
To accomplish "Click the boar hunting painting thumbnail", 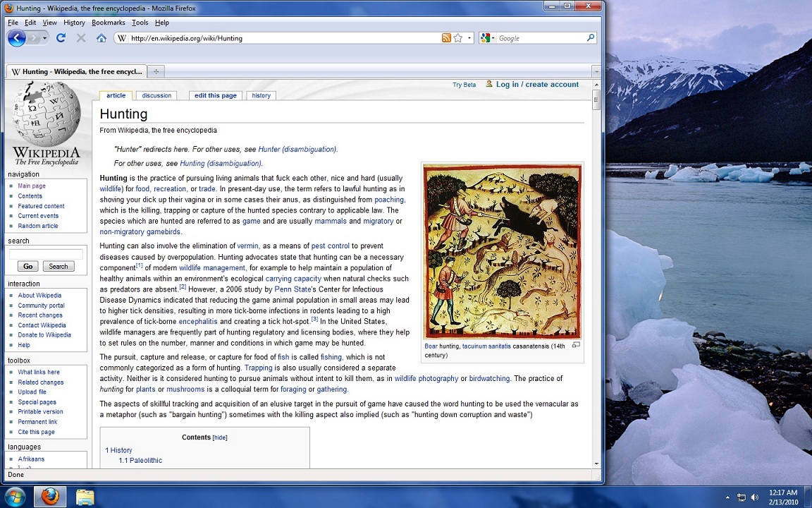I will pos(502,251).
